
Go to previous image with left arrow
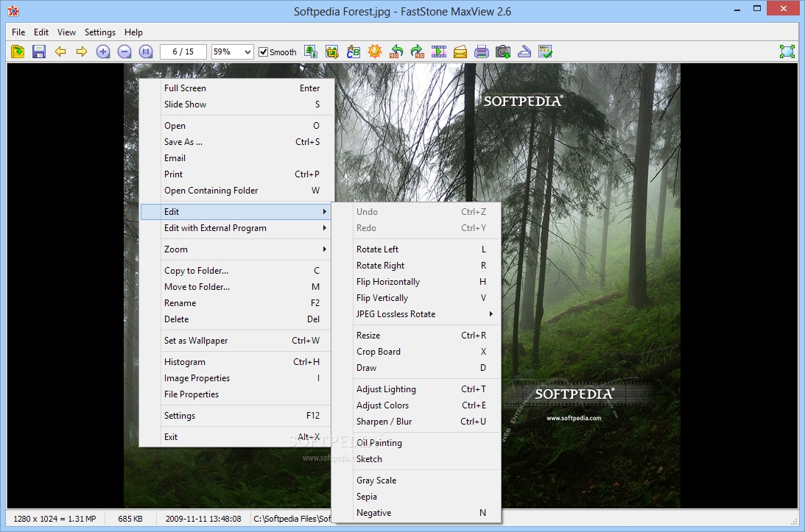pyautogui.click(x=60, y=52)
